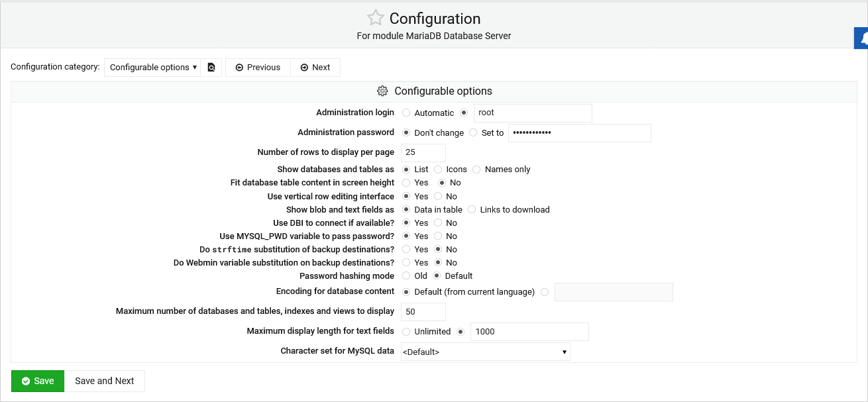Go to Next configuration category
The image size is (868, 402).
tap(315, 68)
